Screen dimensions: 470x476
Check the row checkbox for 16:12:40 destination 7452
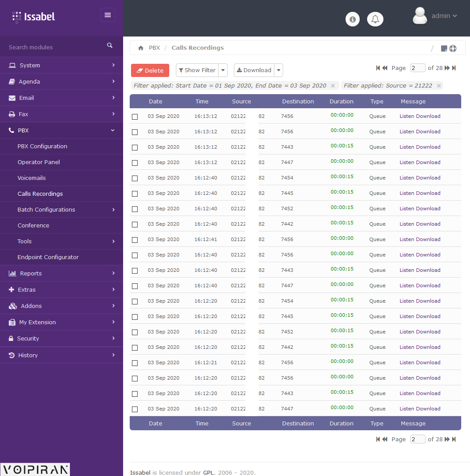(x=135, y=209)
